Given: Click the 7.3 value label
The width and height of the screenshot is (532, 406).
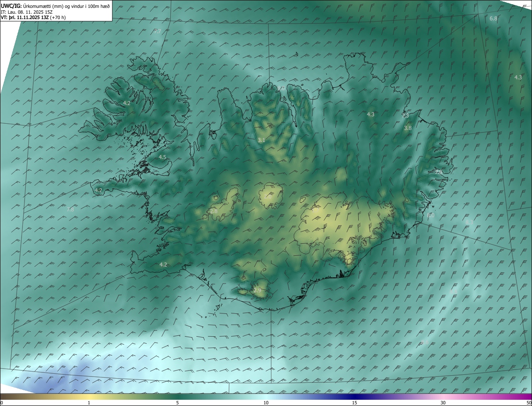Looking at the screenshot, I should click(x=406, y=115).
